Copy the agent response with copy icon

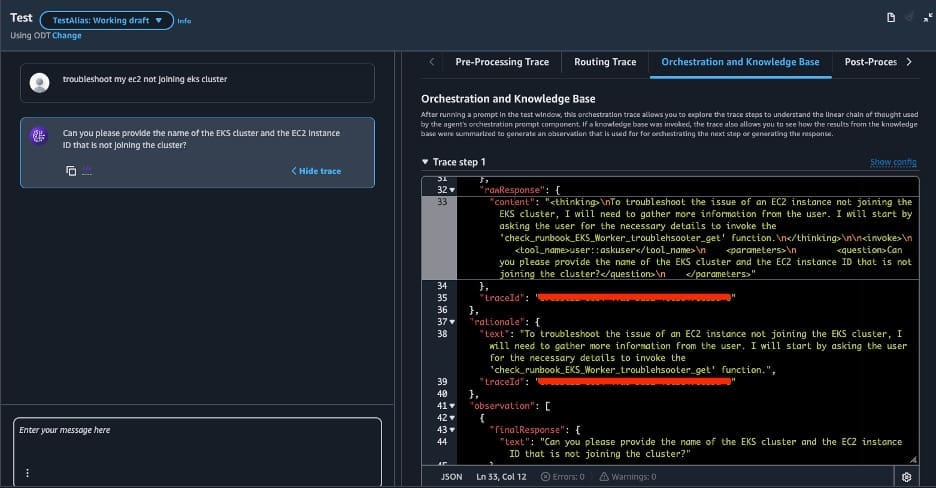pyautogui.click(x=71, y=171)
